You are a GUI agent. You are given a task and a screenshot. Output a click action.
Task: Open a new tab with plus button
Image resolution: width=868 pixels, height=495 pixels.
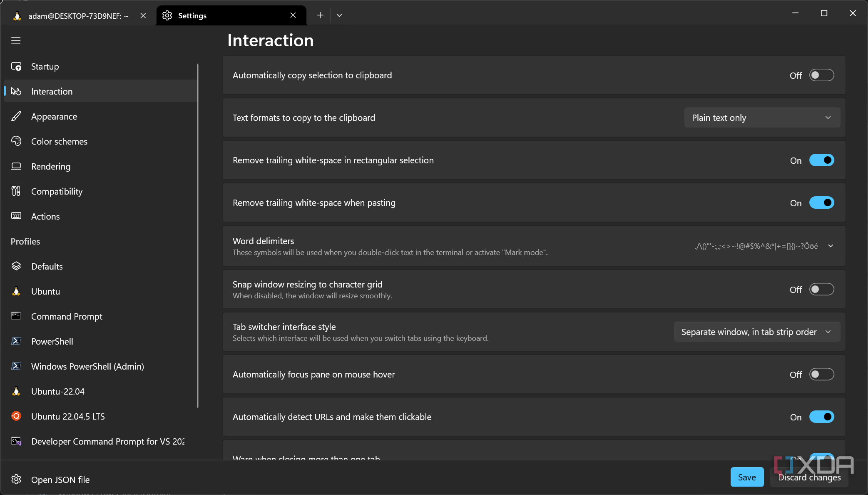pos(320,15)
